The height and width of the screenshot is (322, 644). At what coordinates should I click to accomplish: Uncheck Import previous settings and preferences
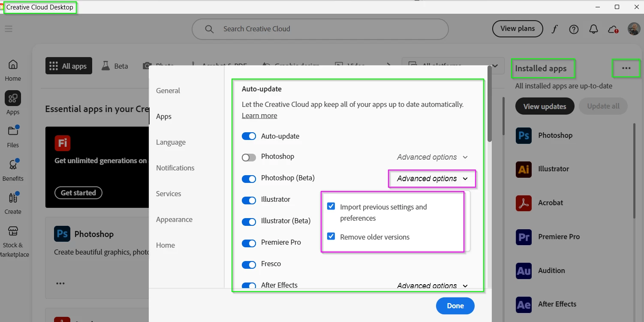(x=331, y=206)
